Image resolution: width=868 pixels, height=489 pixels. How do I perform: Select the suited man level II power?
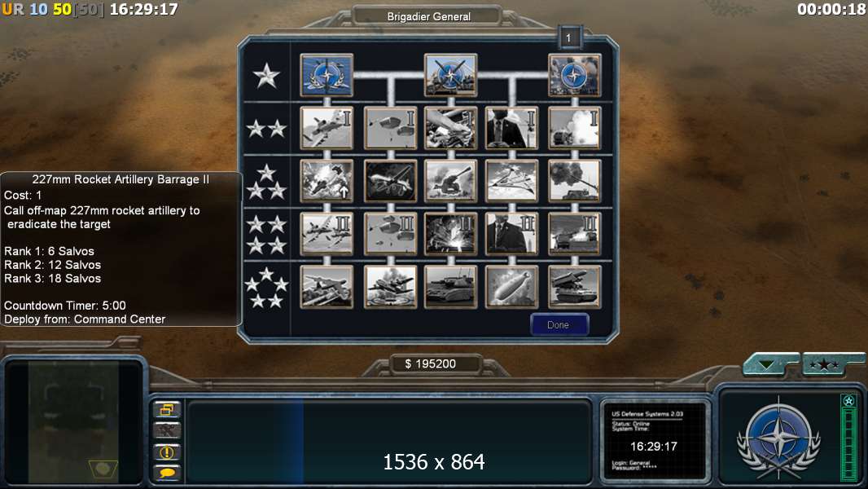pyautogui.click(x=511, y=234)
